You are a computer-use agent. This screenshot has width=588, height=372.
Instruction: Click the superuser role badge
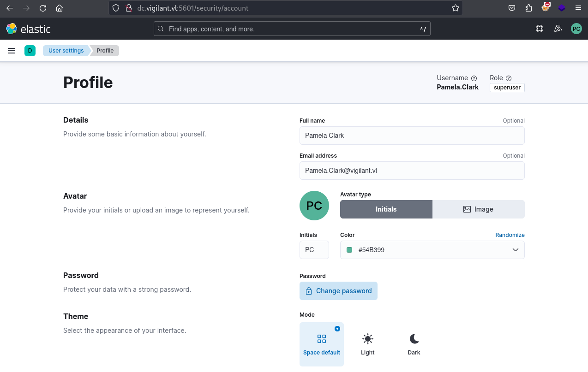pos(507,88)
